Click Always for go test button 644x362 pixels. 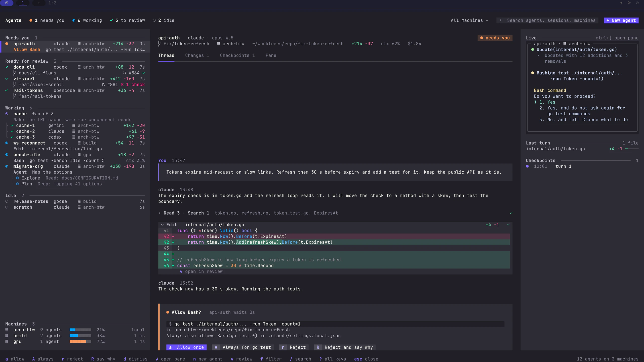point(243,347)
